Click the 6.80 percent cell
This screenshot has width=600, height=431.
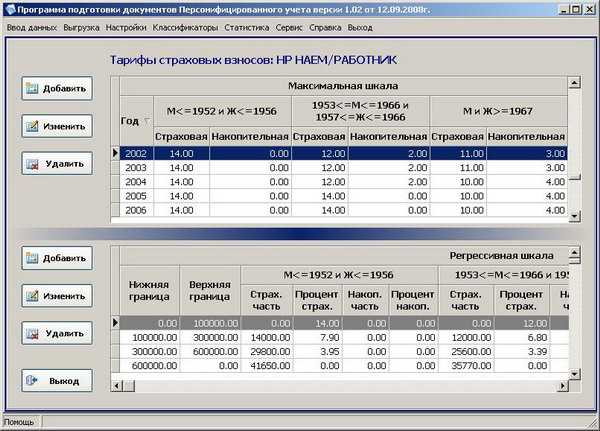pyautogui.click(x=522, y=338)
